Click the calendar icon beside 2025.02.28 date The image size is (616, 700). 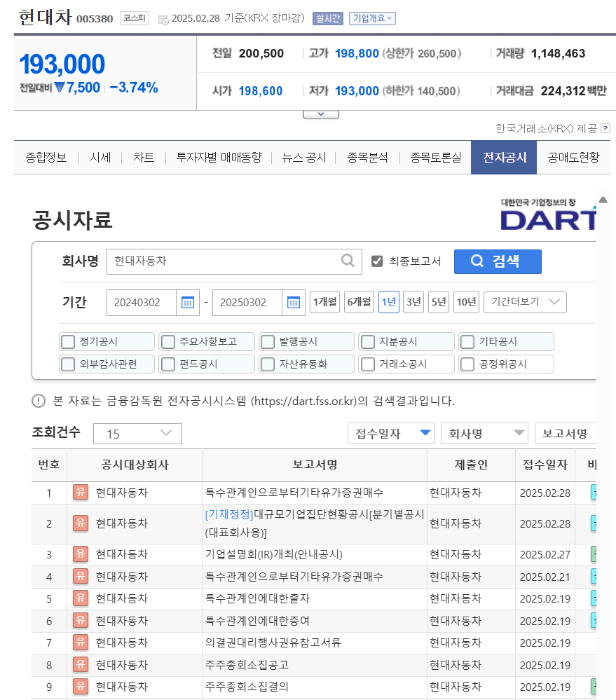point(163,19)
